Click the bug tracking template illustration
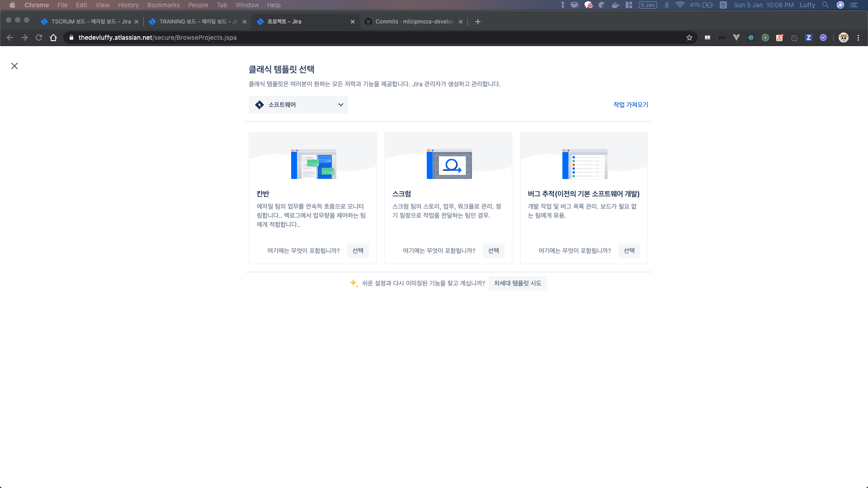The height and width of the screenshot is (488, 868). tap(585, 164)
